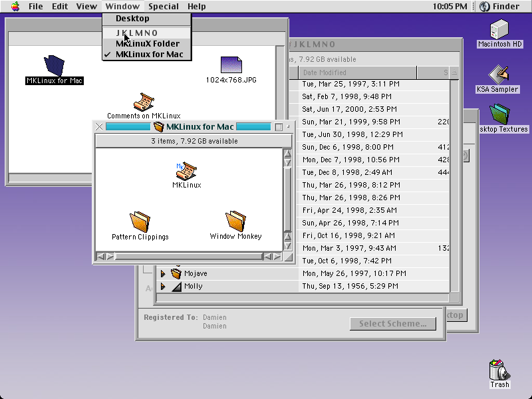Click the date "Mon, Dec 7, 1998, 10:56 PM"
The height and width of the screenshot is (399, 532).
[x=351, y=160]
